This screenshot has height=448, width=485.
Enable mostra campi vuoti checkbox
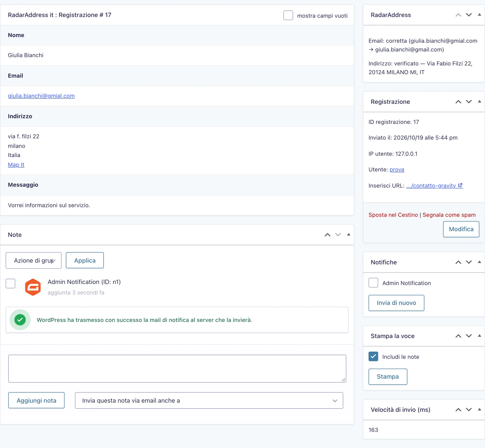[x=288, y=15]
